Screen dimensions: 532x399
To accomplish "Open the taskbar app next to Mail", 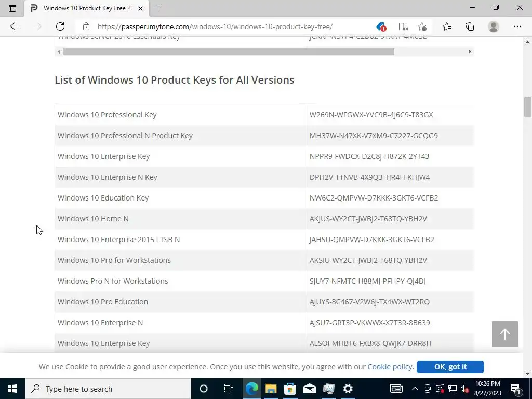I will coord(329,389).
